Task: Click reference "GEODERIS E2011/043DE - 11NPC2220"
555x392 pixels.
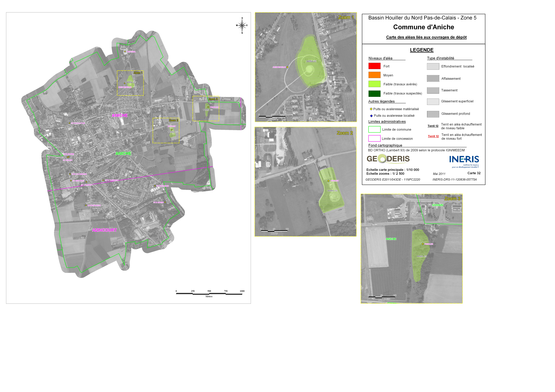Action: tap(393, 180)
